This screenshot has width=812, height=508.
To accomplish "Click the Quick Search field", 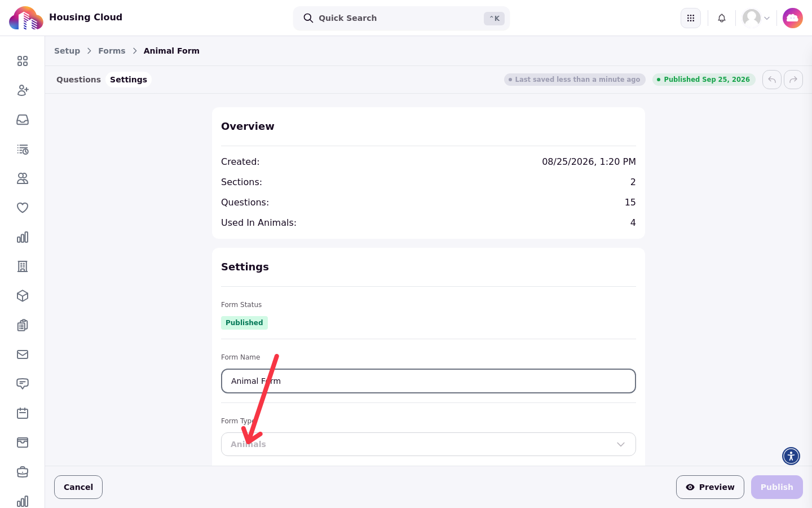I will coord(401,18).
